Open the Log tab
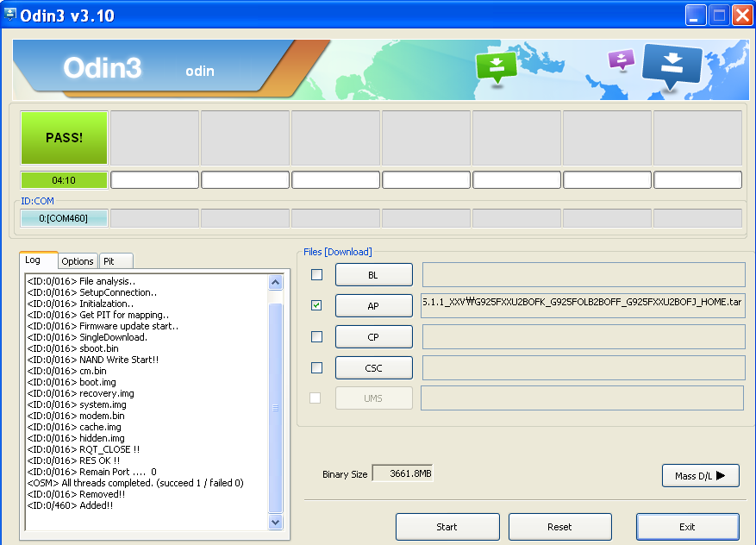Image resolution: width=756 pixels, height=545 pixels. tap(39, 260)
